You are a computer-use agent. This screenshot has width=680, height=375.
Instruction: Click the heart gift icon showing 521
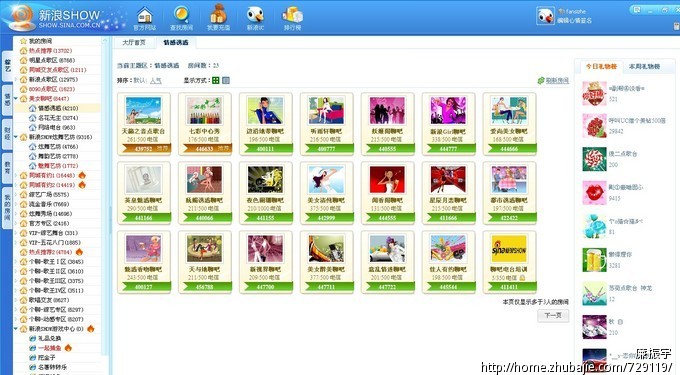[594, 93]
